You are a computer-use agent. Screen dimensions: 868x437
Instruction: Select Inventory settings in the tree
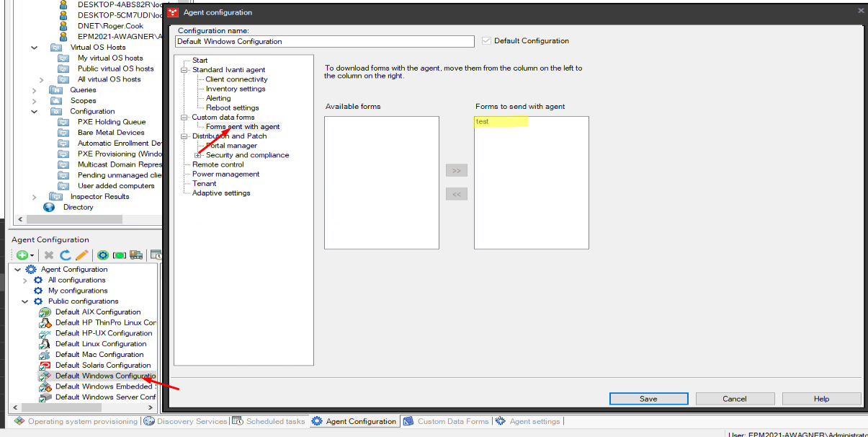click(236, 89)
